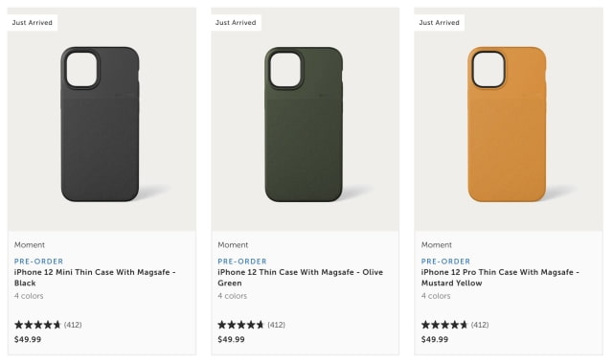Click the star rating on the Black case
Screen dimensions: 613x364
[x=38, y=325]
